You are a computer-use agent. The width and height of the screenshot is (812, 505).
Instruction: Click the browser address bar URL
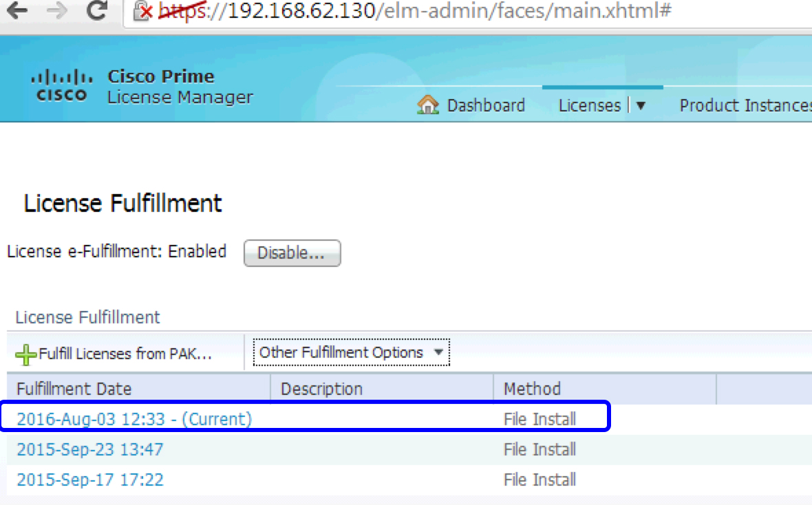click(414, 10)
